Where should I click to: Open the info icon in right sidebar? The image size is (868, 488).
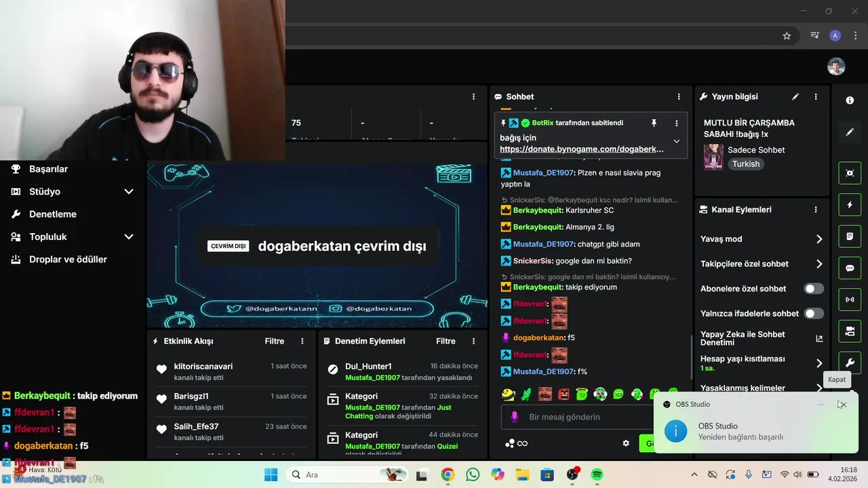click(850, 100)
